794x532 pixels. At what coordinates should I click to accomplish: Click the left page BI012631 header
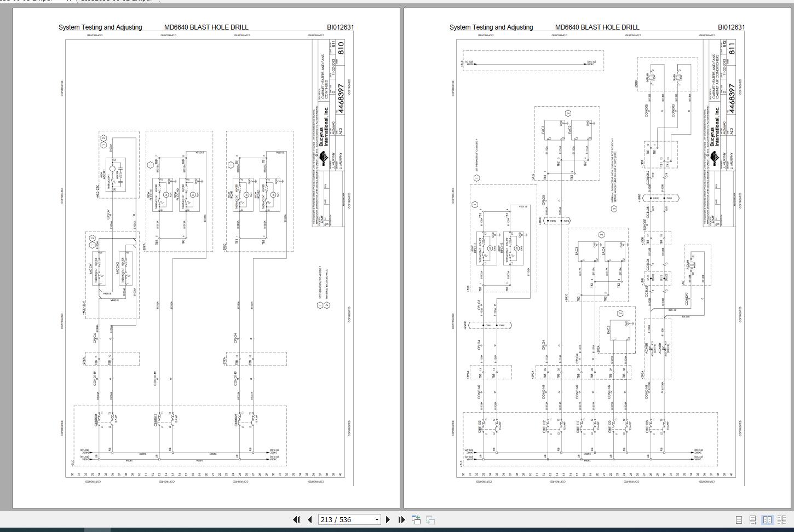[x=341, y=27]
